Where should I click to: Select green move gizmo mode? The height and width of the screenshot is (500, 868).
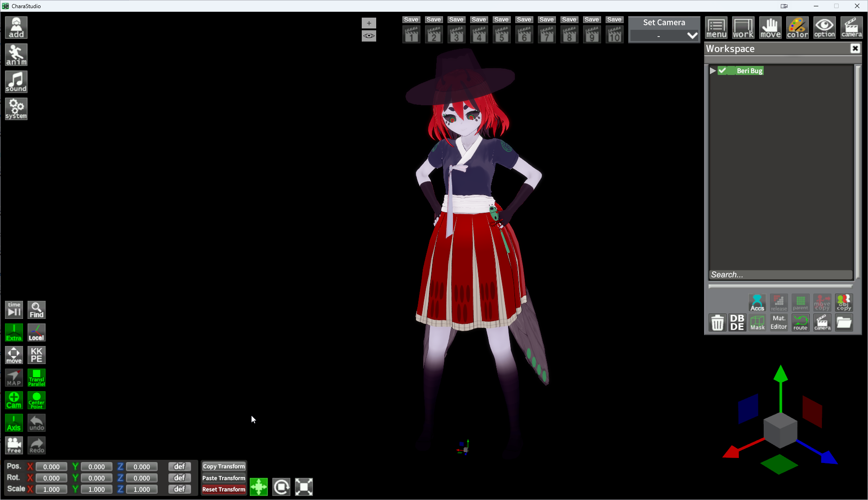(259, 487)
